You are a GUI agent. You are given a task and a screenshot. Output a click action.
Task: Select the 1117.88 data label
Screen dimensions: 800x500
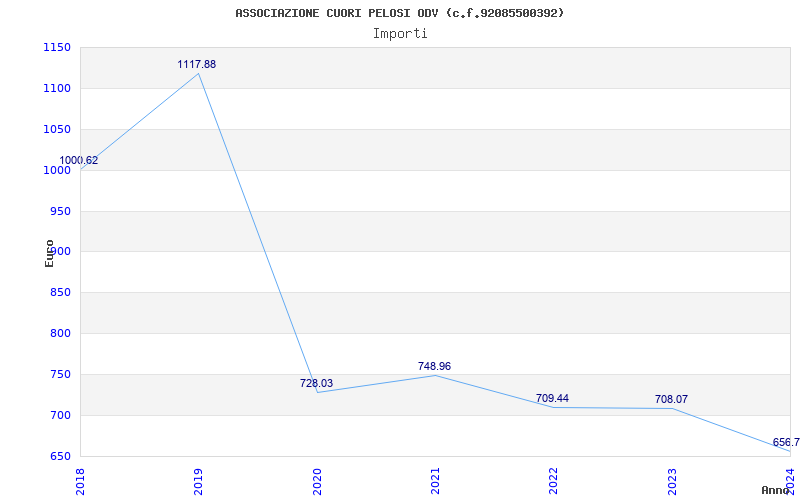coord(196,64)
